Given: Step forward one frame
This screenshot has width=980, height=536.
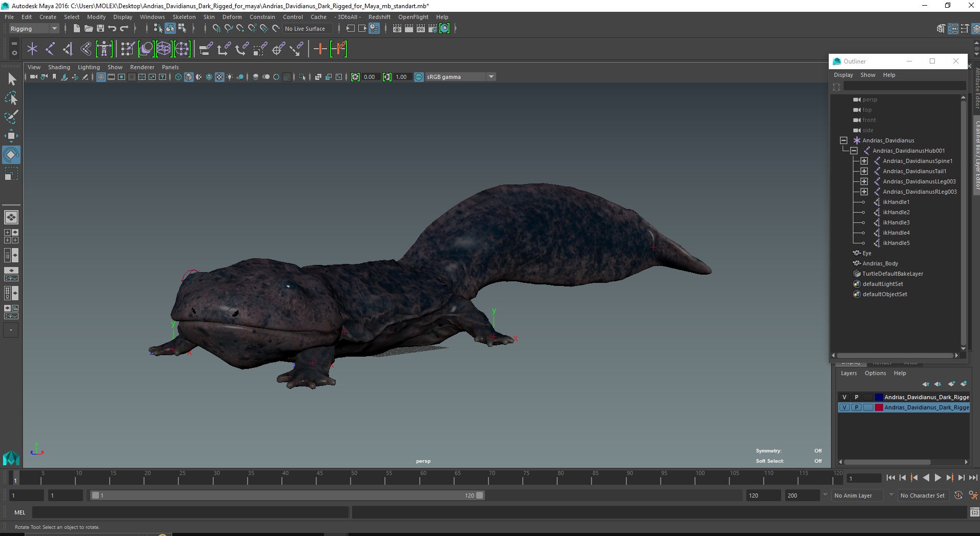Looking at the screenshot, I should 961,478.
